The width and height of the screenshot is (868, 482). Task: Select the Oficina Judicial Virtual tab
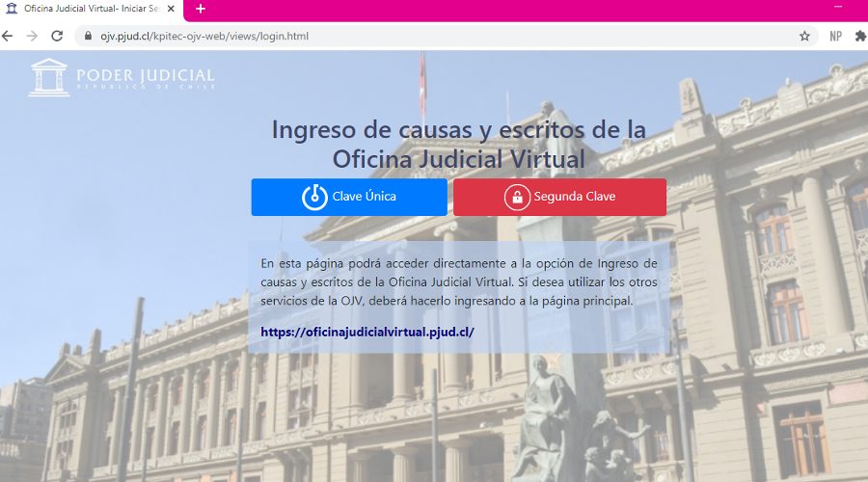click(92, 9)
